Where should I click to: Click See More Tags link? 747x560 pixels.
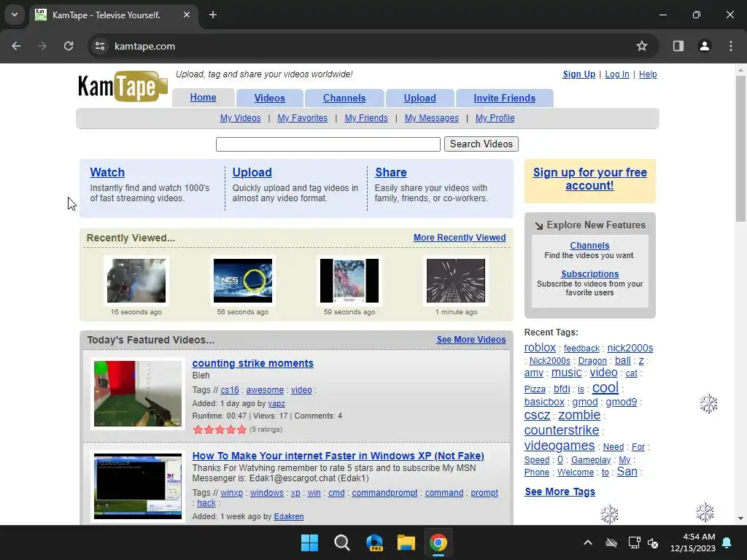click(x=560, y=491)
